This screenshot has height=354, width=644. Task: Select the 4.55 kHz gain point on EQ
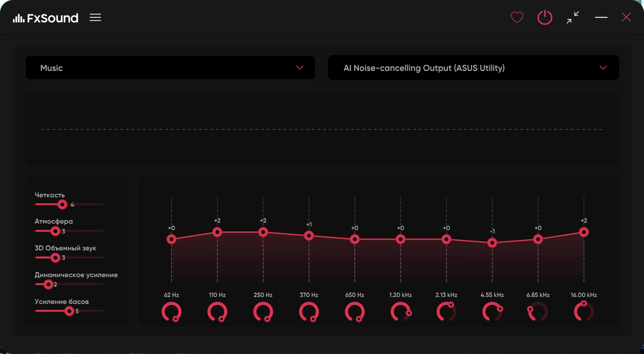click(x=492, y=243)
